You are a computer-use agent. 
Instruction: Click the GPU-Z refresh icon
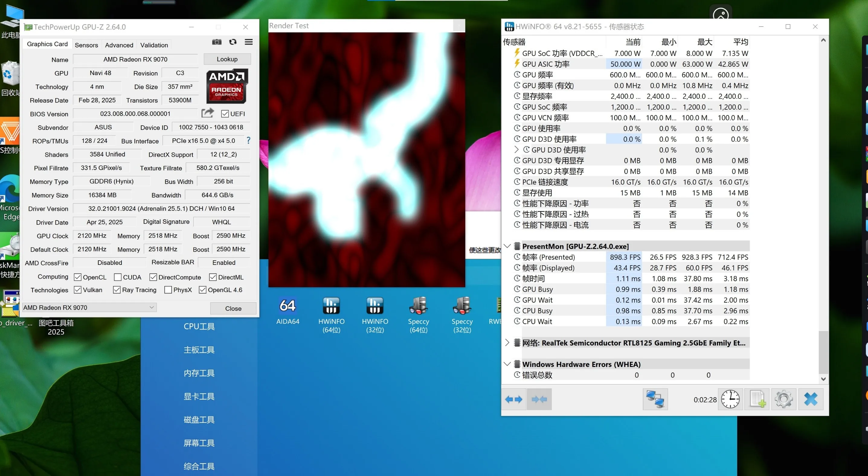point(233,42)
